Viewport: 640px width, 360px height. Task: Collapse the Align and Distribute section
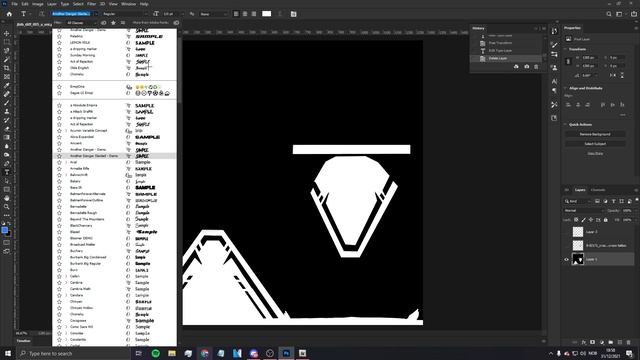(x=566, y=88)
